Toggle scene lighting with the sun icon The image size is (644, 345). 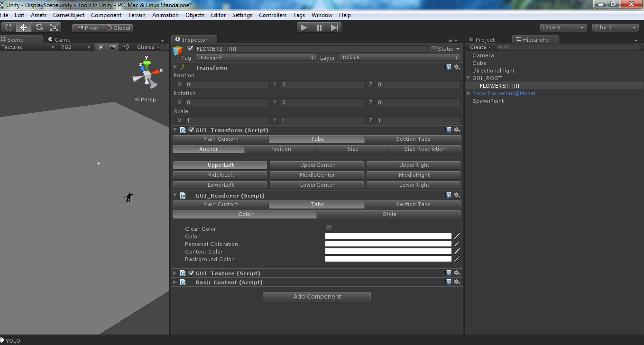pos(101,47)
